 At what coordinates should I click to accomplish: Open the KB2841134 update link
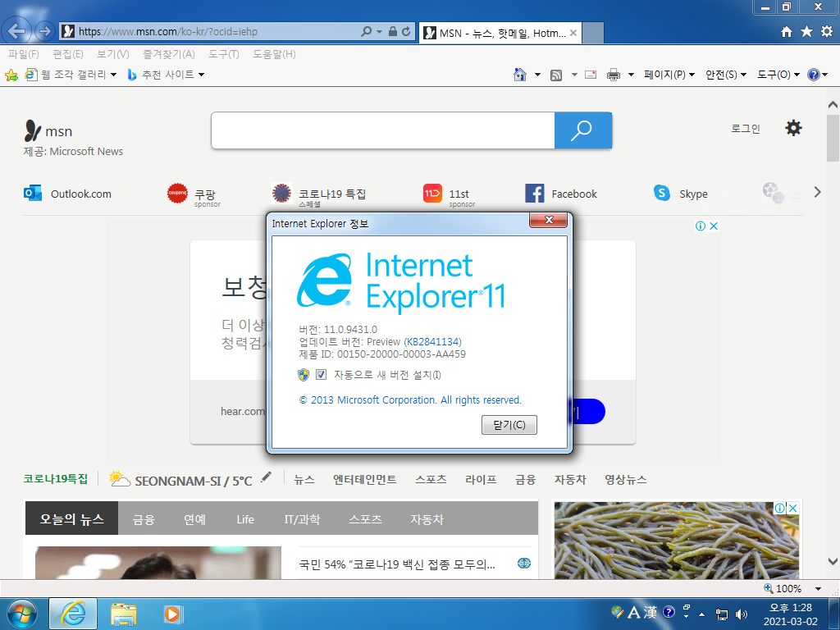(433, 342)
